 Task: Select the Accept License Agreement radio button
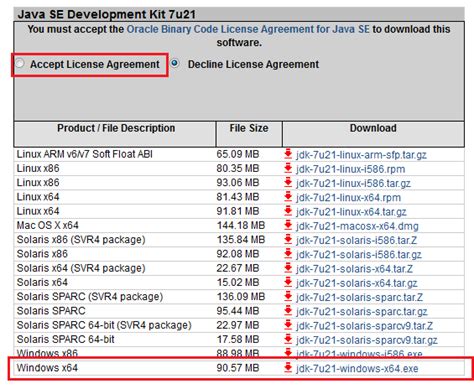pos(20,63)
